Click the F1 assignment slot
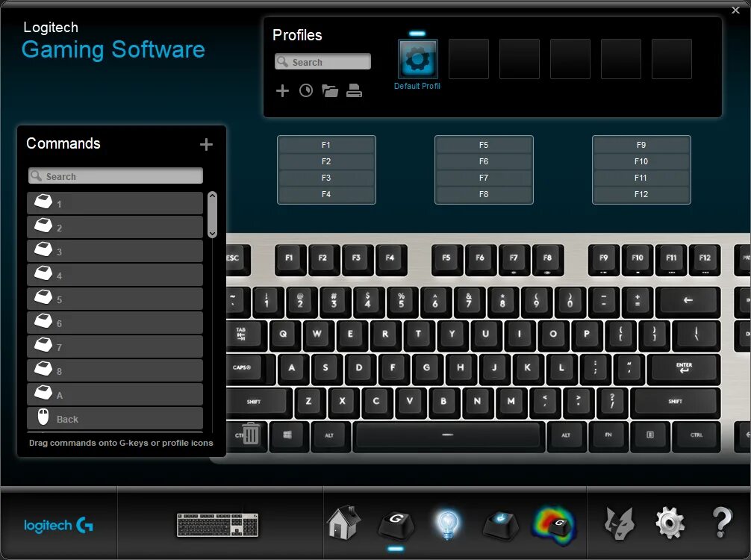 pyautogui.click(x=326, y=145)
